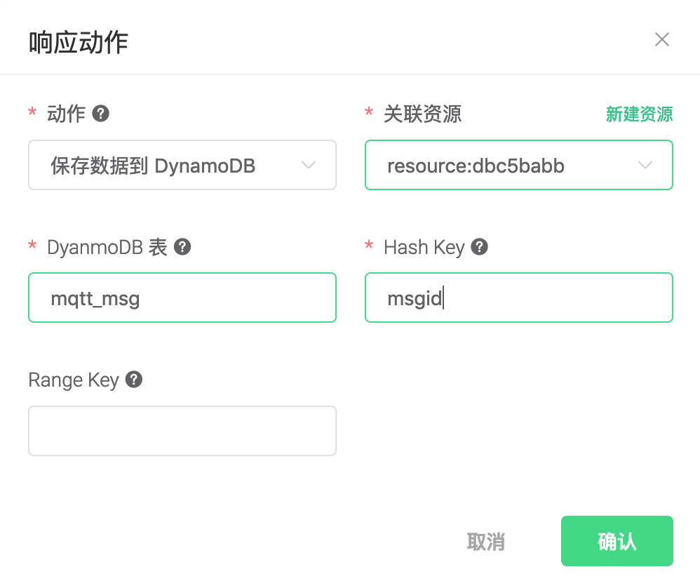This screenshot has height=588, width=700.
Task: Click the Range Key help icon
Action: [133, 380]
